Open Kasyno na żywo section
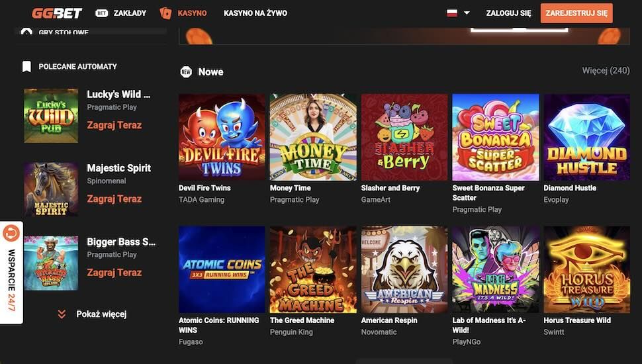 tap(255, 13)
